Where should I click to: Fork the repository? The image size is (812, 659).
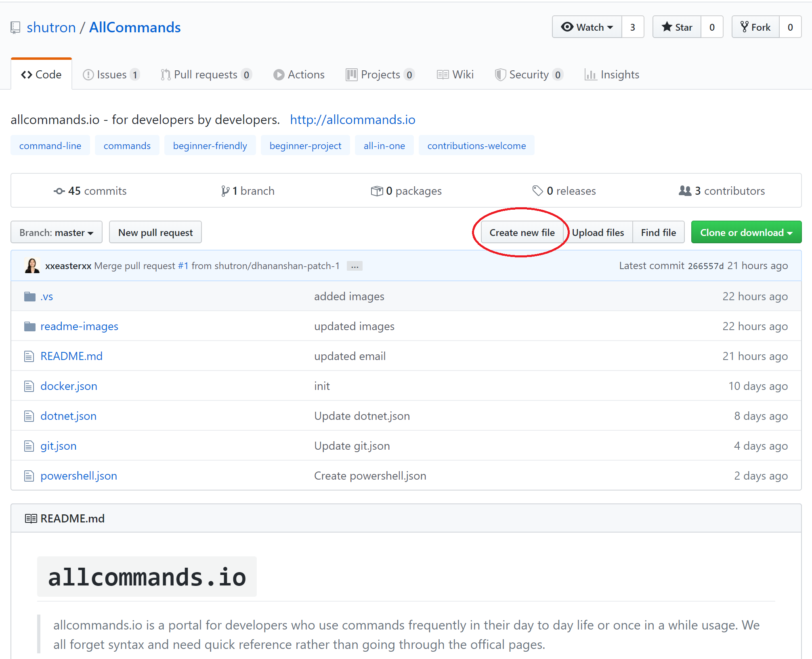coord(755,27)
